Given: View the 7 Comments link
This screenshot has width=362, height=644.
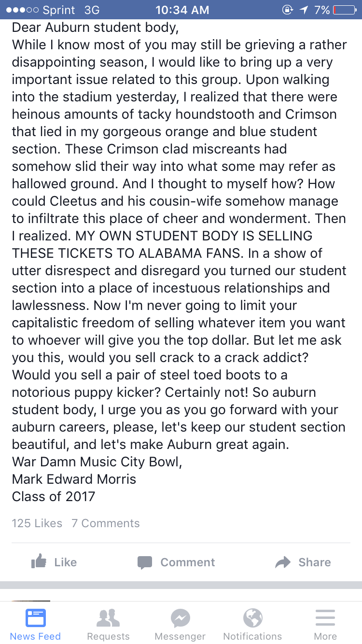Looking at the screenshot, I should click(x=106, y=523).
